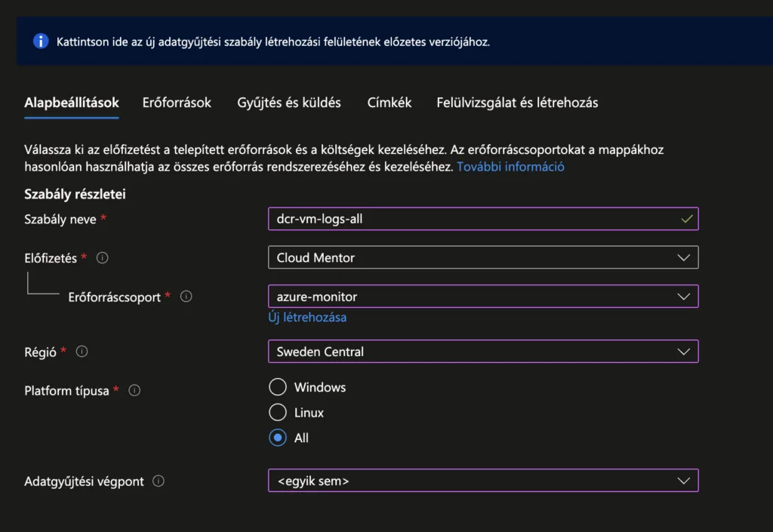The height and width of the screenshot is (532, 773).
Task: Click the Új létrehozása link
Action: click(x=307, y=317)
